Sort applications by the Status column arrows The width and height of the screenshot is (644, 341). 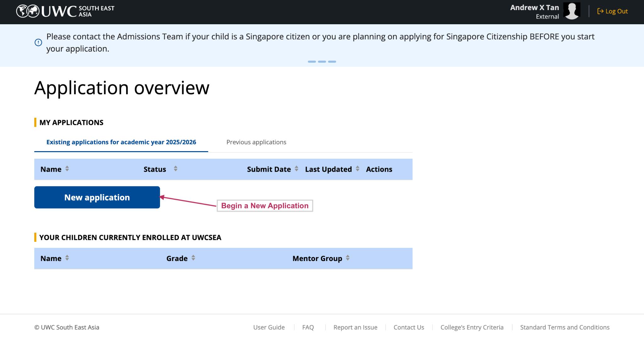[x=175, y=169]
